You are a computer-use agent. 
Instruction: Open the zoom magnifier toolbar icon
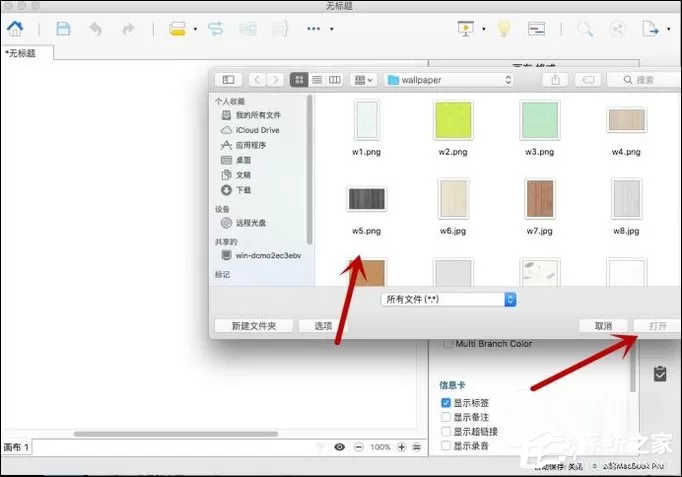[585, 29]
